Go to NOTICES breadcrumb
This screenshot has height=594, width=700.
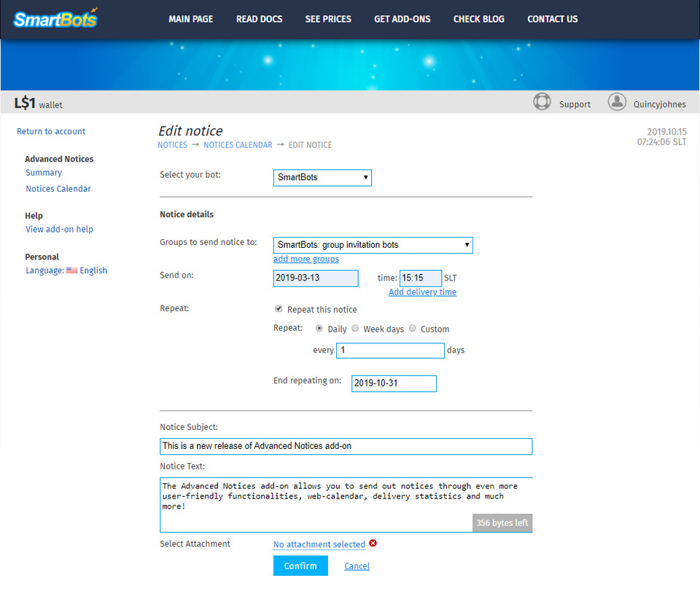pos(172,145)
